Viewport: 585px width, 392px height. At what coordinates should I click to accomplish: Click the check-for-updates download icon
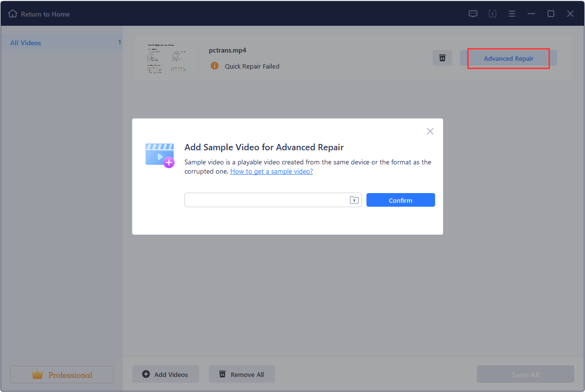tap(492, 14)
